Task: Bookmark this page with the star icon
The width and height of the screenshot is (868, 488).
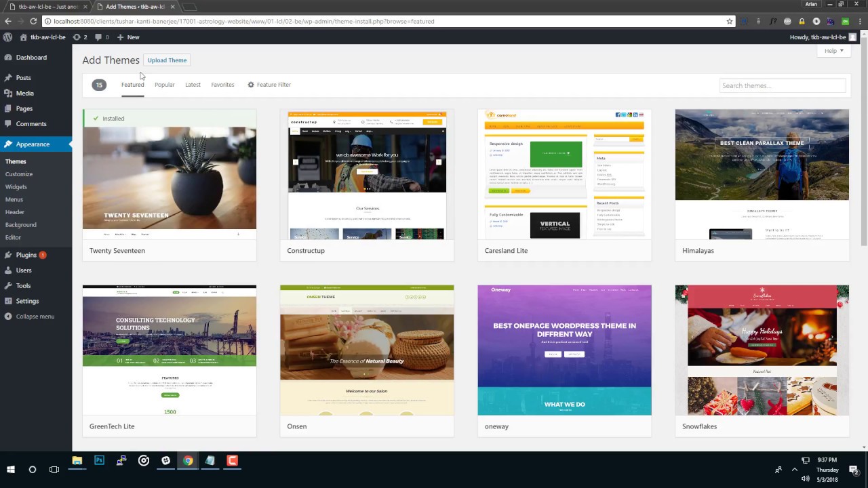Action: (x=730, y=21)
